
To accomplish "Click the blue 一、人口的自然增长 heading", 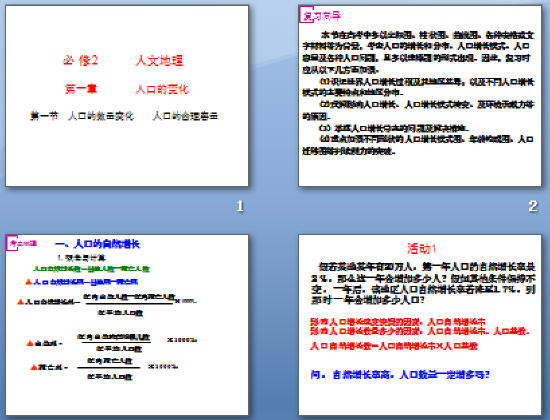I will (x=98, y=244).
